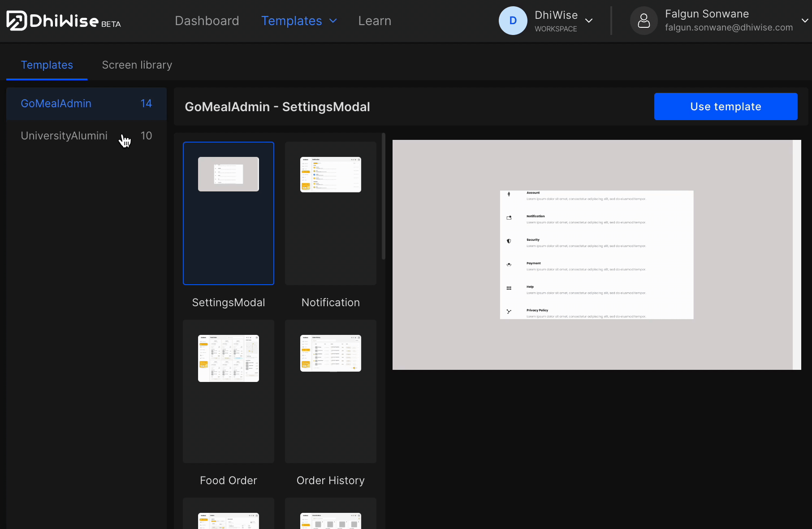This screenshot has width=812, height=529.
Task: Select the SettingsModal screen thumbnail
Action: click(x=229, y=213)
